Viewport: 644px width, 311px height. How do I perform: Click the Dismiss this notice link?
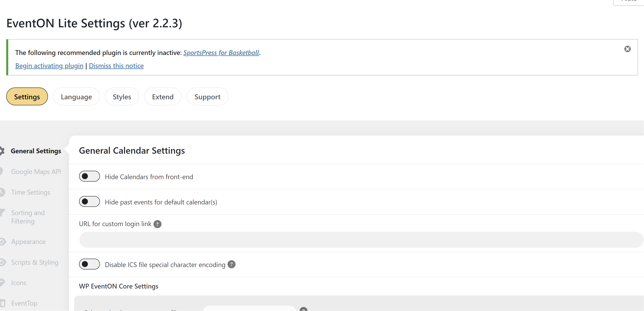116,66
